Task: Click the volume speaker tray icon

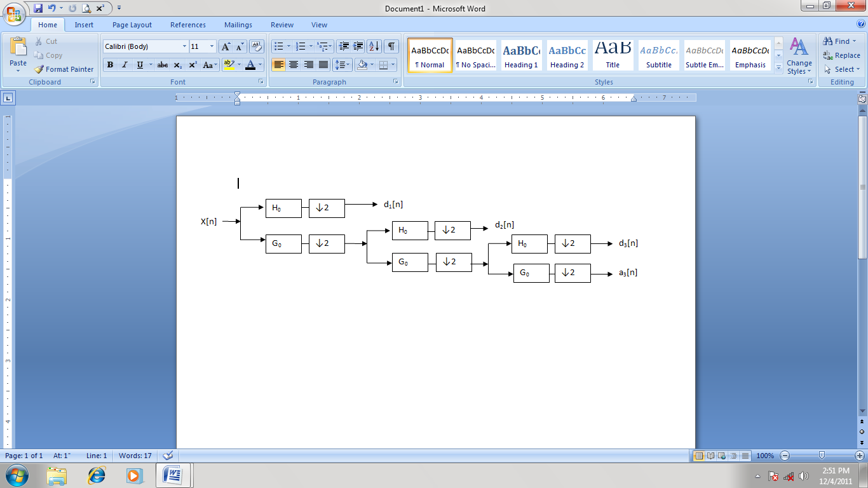Action: (x=804, y=476)
